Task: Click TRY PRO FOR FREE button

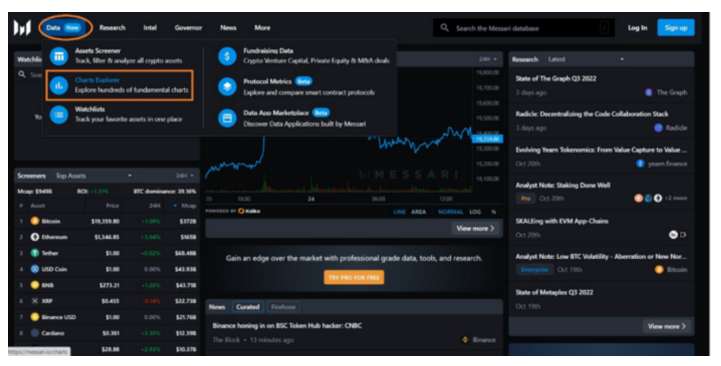Action: [354, 277]
